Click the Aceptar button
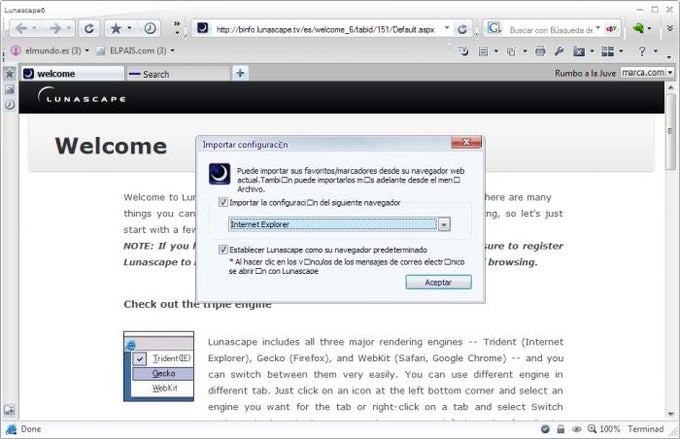The image size is (680, 439). (x=438, y=282)
